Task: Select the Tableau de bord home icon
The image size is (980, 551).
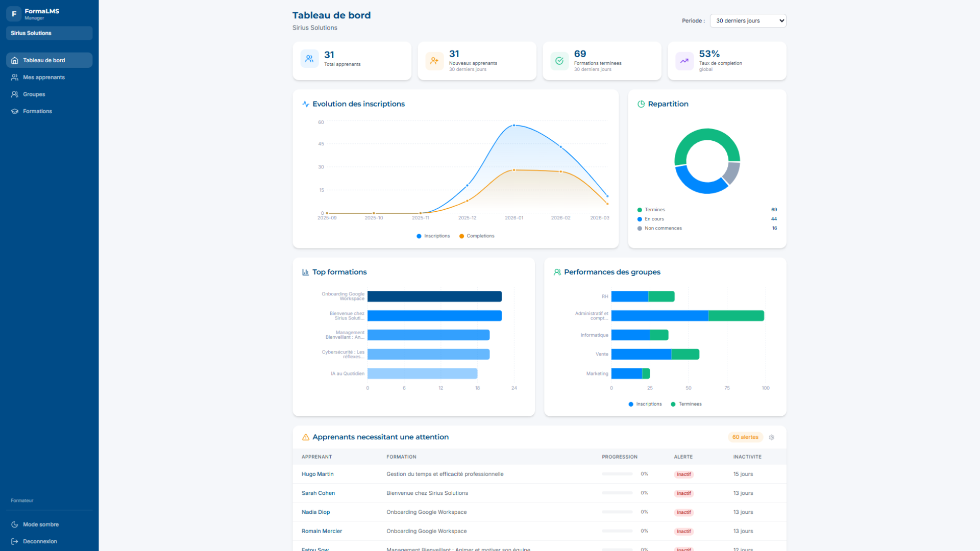Action: tap(14, 60)
